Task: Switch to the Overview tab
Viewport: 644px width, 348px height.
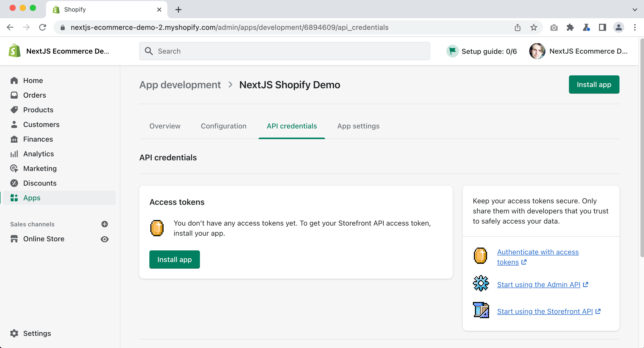Action: (x=165, y=126)
